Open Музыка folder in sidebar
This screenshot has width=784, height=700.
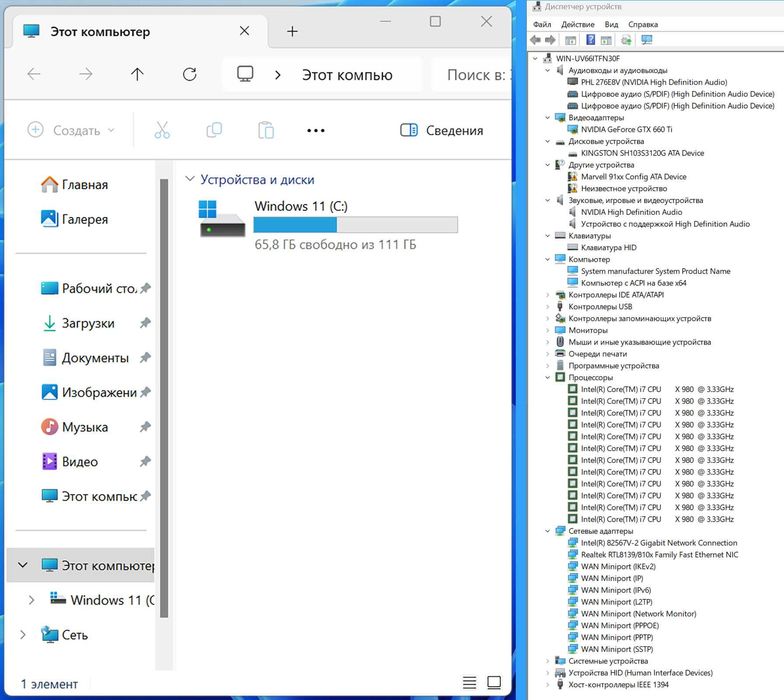tap(74, 427)
